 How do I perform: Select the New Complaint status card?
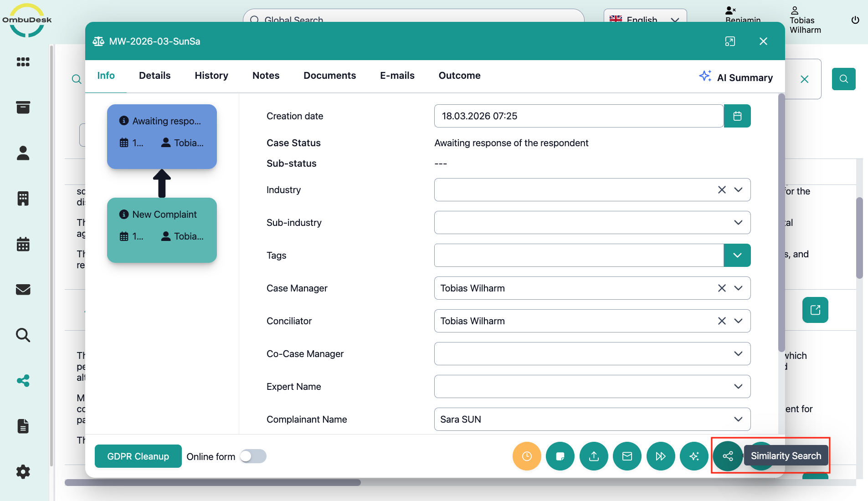pyautogui.click(x=162, y=230)
